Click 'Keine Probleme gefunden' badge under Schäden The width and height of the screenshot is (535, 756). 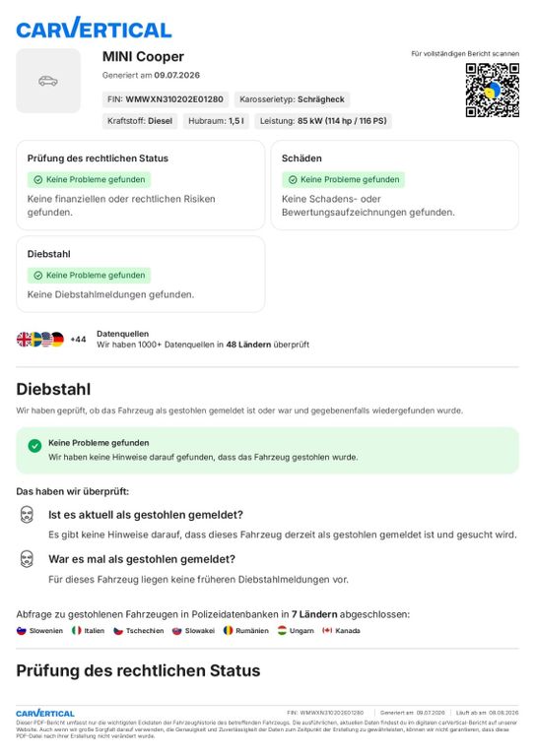[x=344, y=179]
